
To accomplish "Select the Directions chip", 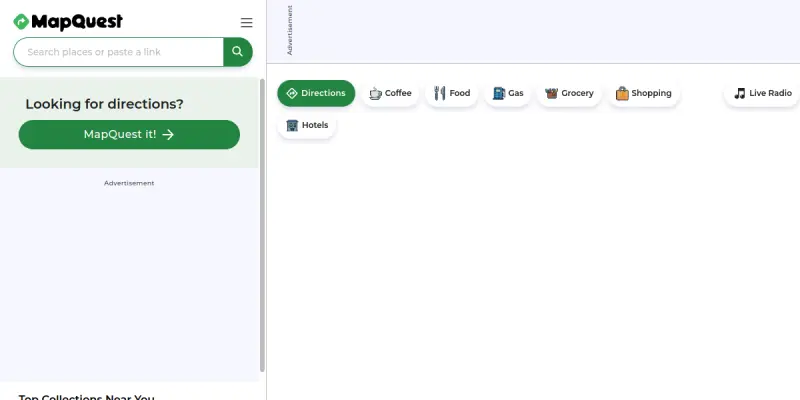I will pos(316,93).
